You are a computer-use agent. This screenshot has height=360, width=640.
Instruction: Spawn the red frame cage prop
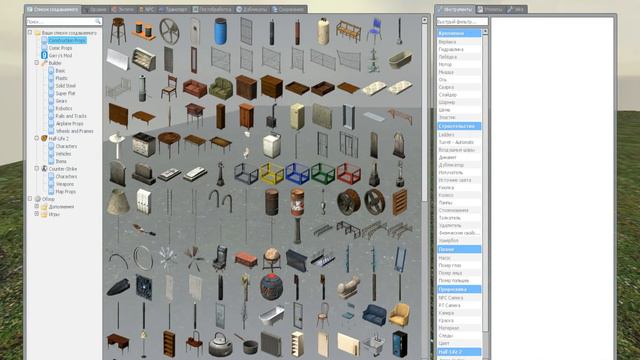pos(349,173)
